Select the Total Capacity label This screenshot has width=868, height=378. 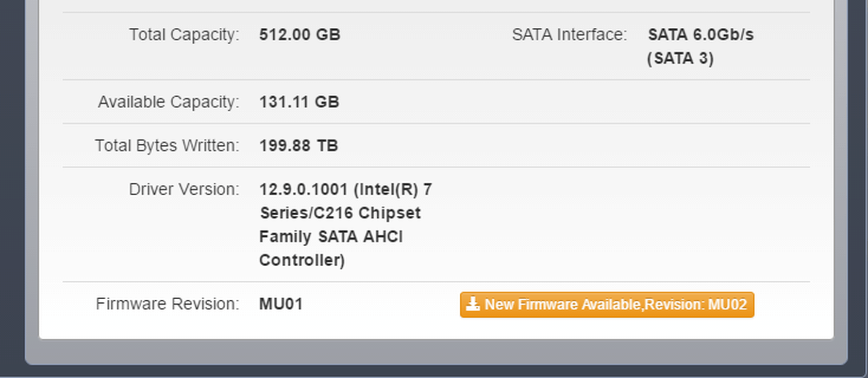click(x=184, y=35)
